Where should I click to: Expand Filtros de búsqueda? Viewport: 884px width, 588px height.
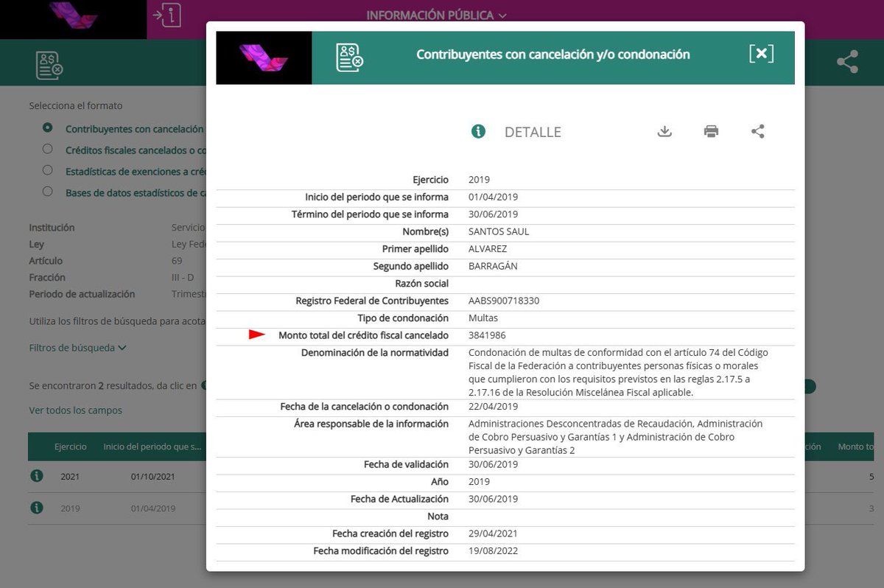[78, 347]
